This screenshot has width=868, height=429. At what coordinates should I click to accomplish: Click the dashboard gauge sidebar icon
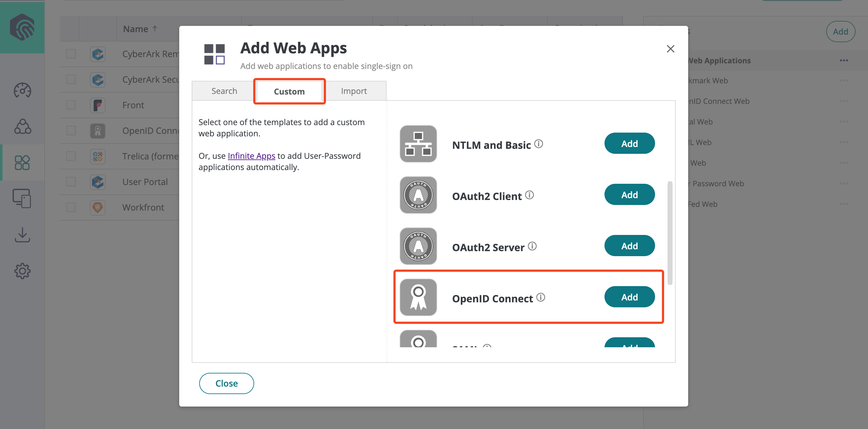pos(22,90)
